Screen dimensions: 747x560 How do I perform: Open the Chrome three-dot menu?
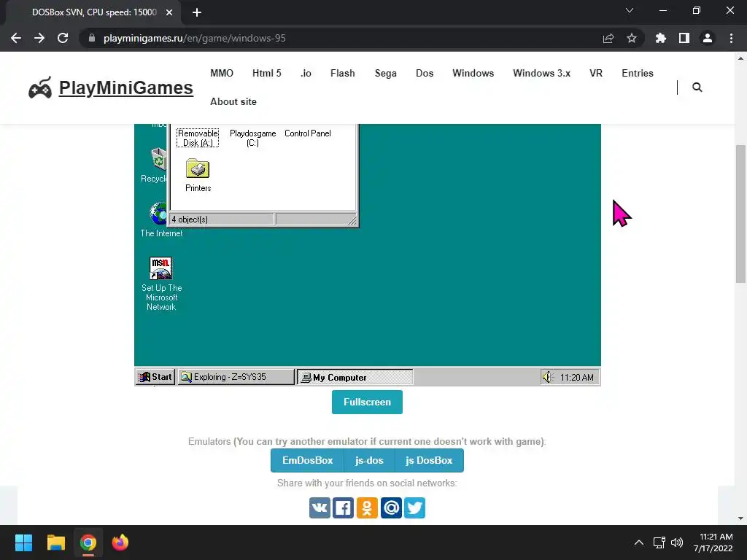tap(731, 38)
